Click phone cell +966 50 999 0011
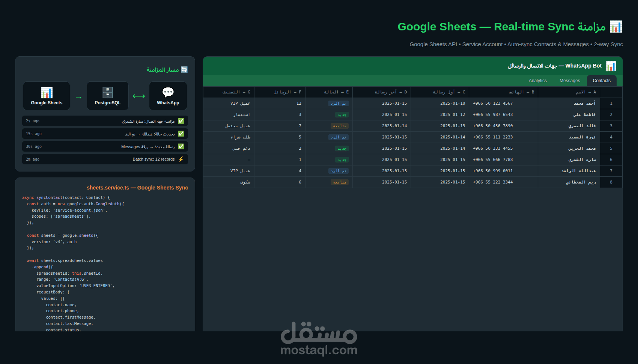The image size is (638, 364). pos(503,171)
